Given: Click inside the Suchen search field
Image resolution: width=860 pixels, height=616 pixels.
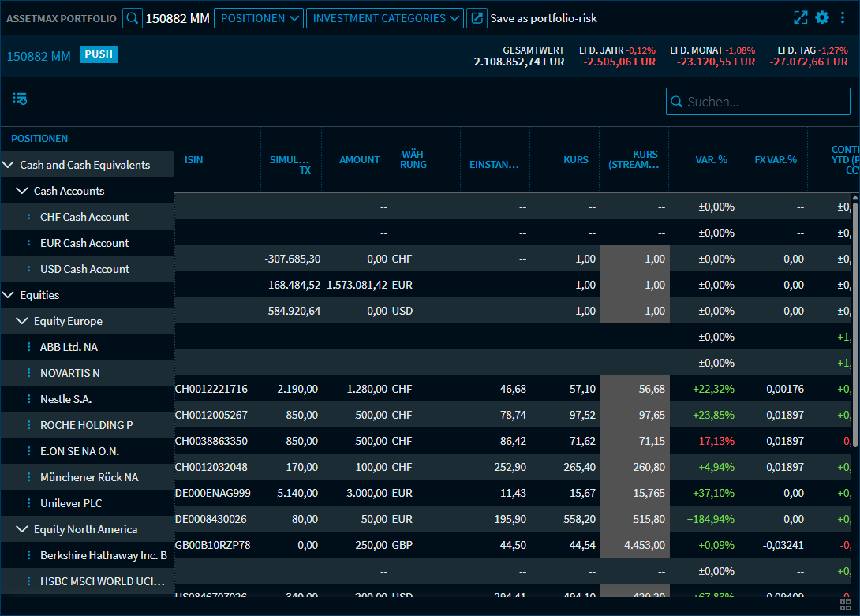Looking at the screenshot, I should point(757,101).
